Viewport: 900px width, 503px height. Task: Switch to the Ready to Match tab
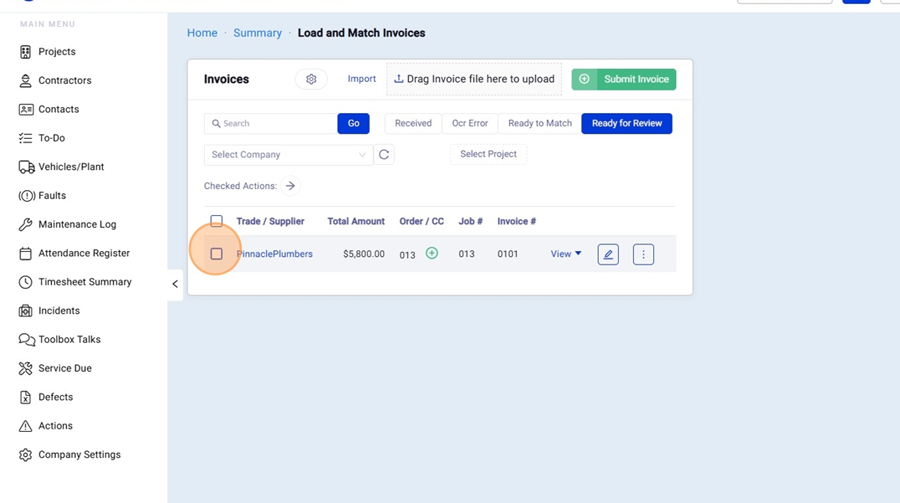pos(540,123)
